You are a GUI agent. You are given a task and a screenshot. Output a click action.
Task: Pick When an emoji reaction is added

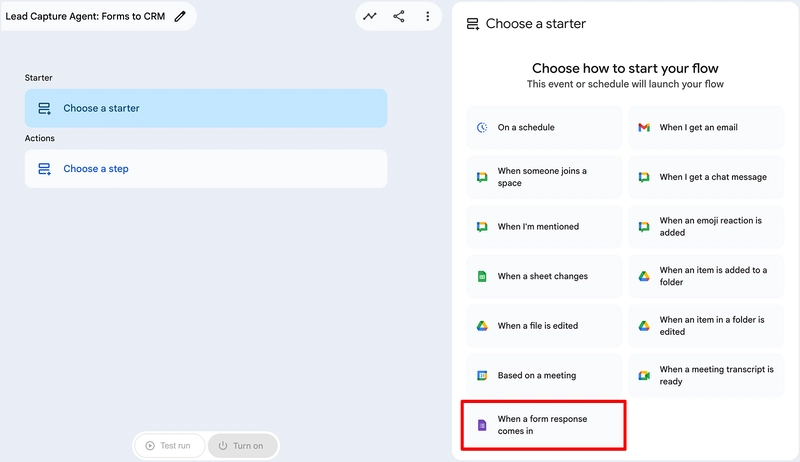tap(706, 227)
